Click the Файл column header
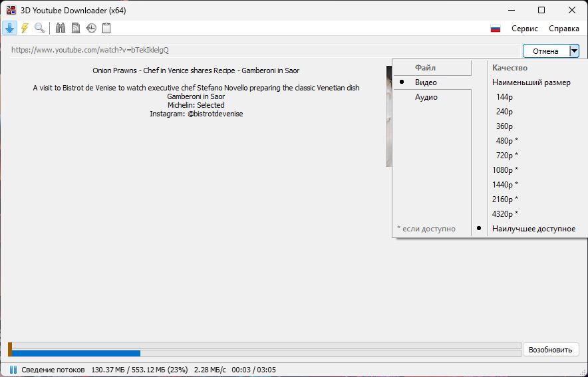Viewport: 588px width, 377px height. [x=425, y=68]
